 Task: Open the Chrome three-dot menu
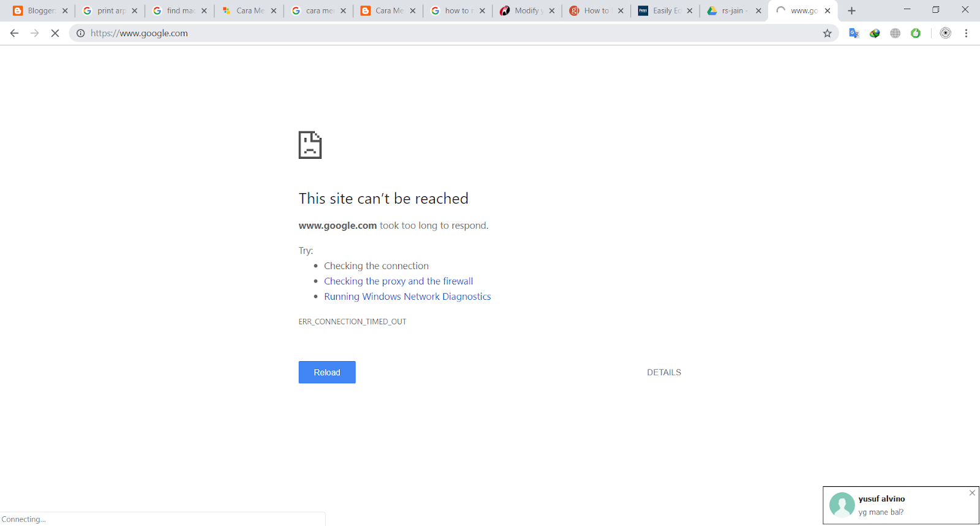coord(966,33)
